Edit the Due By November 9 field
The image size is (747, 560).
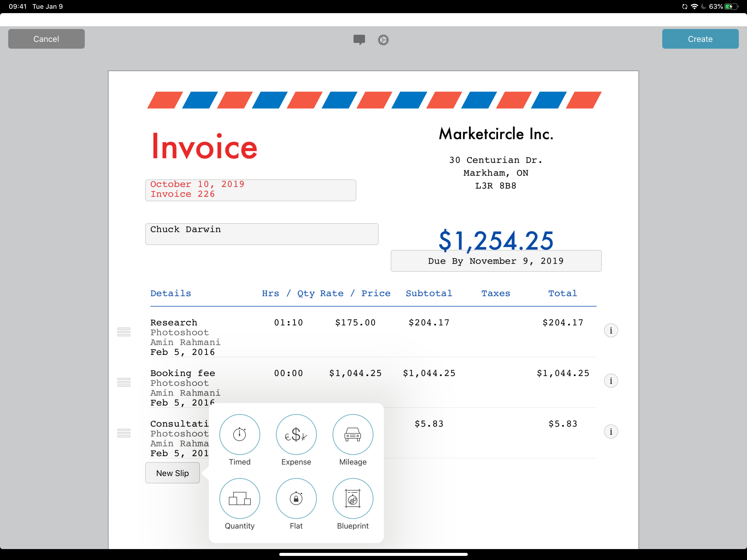pos(496,261)
